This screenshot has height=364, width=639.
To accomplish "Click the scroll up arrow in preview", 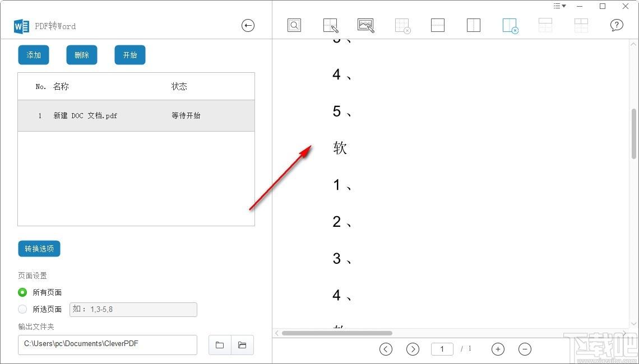I will pyautogui.click(x=634, y=44).
